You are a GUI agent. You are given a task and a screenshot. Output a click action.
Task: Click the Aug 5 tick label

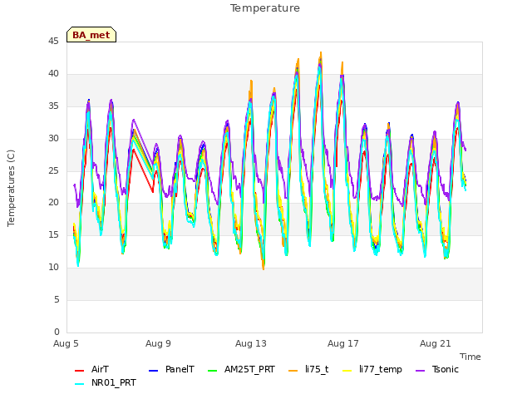click(66, 343)
